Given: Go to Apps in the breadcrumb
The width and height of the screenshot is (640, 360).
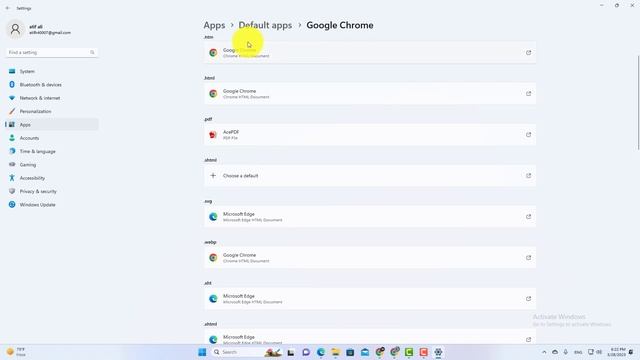Looking at the screenshot, I should (214, 25).
